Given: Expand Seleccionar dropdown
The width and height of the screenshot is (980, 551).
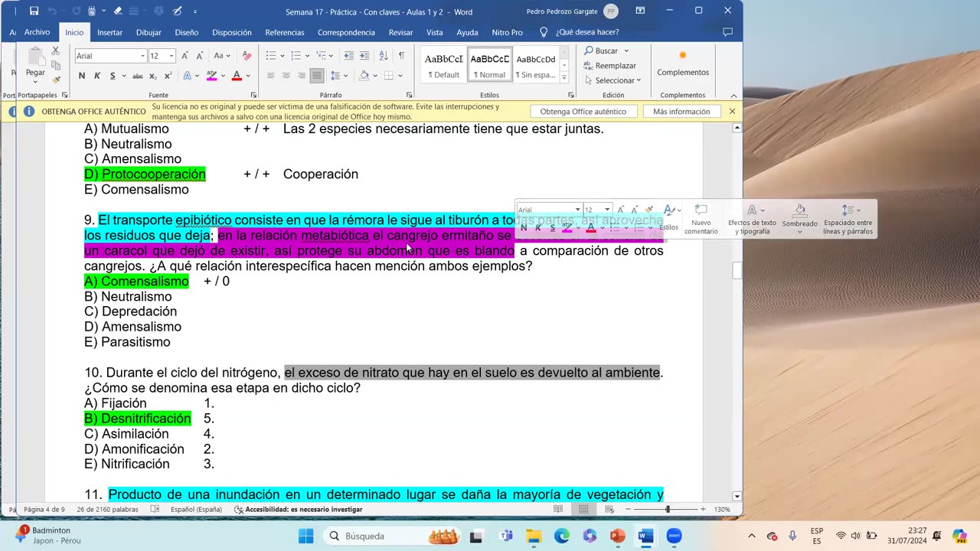Looking at the screenshot, I should click(639, 80).
